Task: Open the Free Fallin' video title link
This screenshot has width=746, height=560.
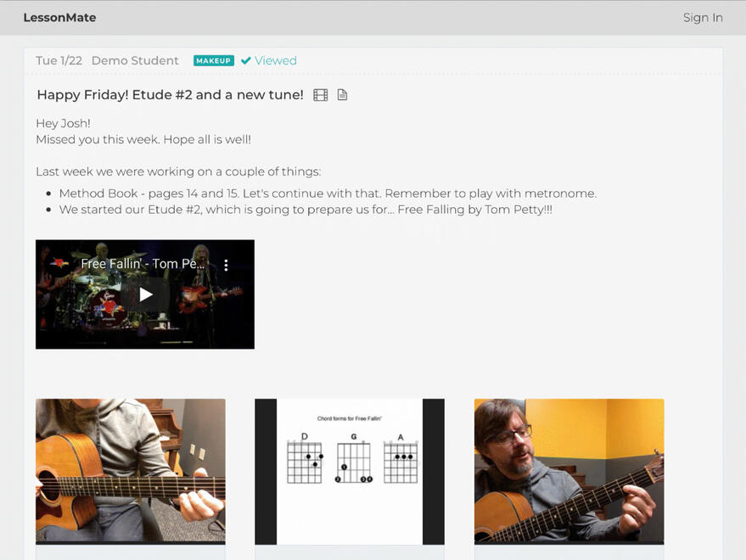Action: click(x=143, y=264)
